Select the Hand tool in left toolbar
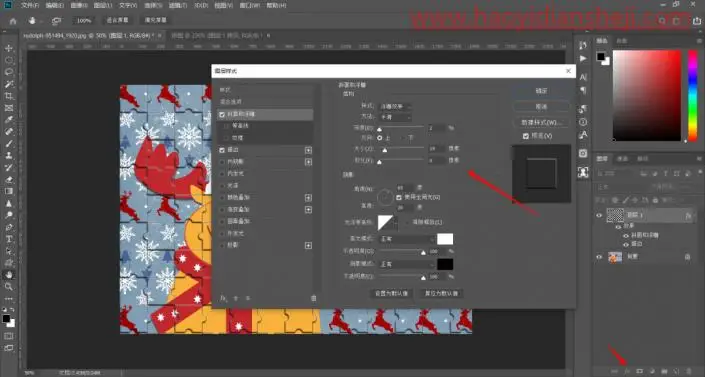The width and height of the screenshot is (705, 377). click(9, 275)
